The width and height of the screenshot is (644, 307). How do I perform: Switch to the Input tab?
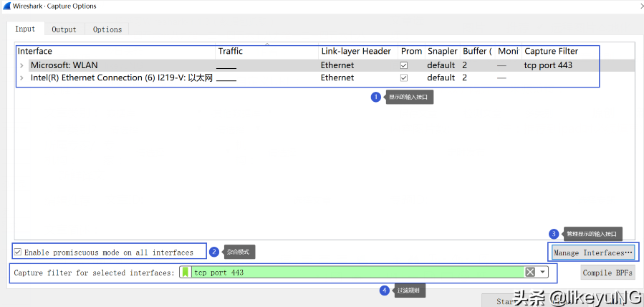[25, 29]
